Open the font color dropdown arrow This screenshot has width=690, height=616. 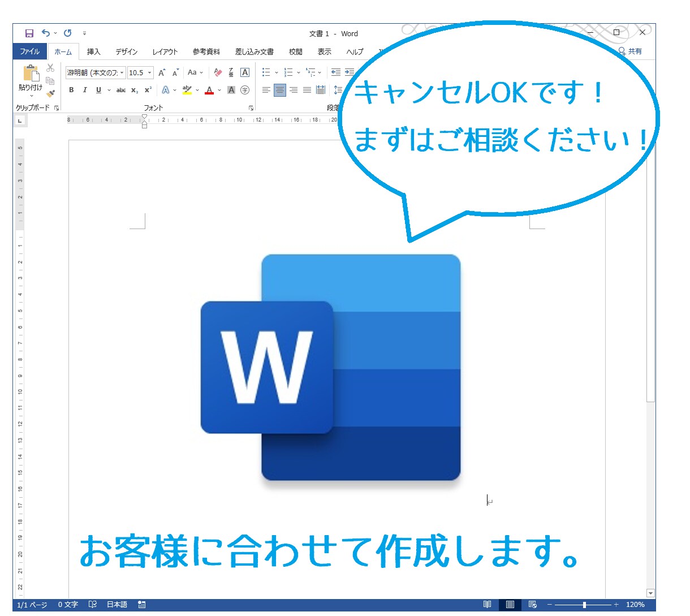click(219, 90)
